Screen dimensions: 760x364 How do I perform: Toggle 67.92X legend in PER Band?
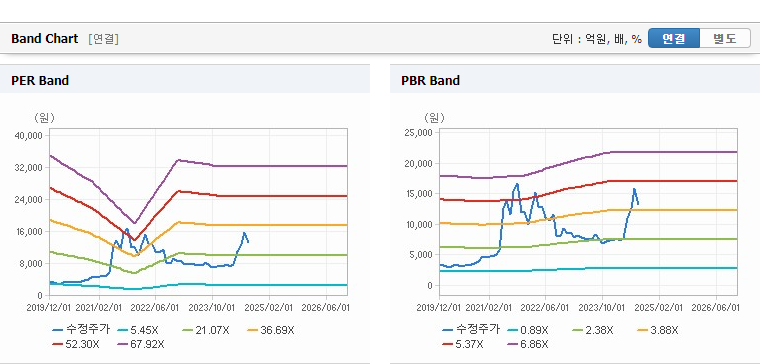click(141, 345)
